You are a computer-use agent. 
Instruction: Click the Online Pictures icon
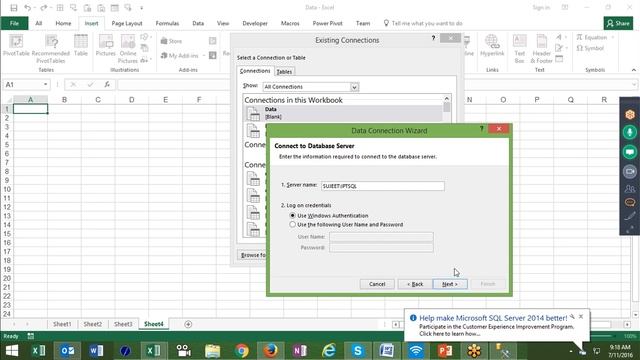point(128,49)
